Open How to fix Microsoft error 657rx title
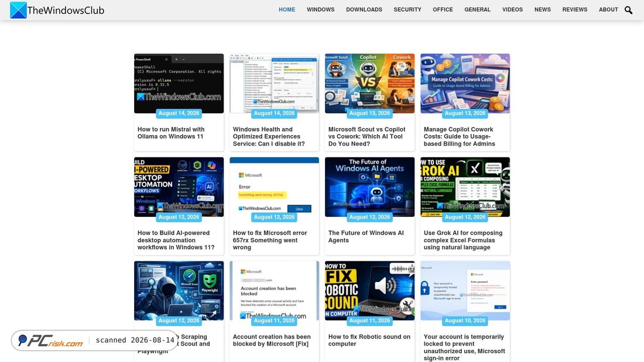The height and width of the screenshot is (362, 644). [x=270, y=240]
